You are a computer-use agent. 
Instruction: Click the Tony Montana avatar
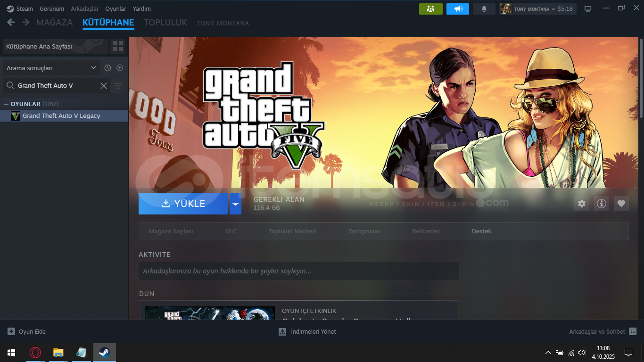click(x=506, y=9)
